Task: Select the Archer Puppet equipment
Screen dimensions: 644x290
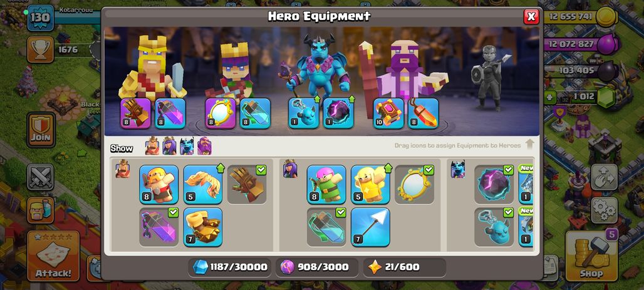Action: (326, 184)
